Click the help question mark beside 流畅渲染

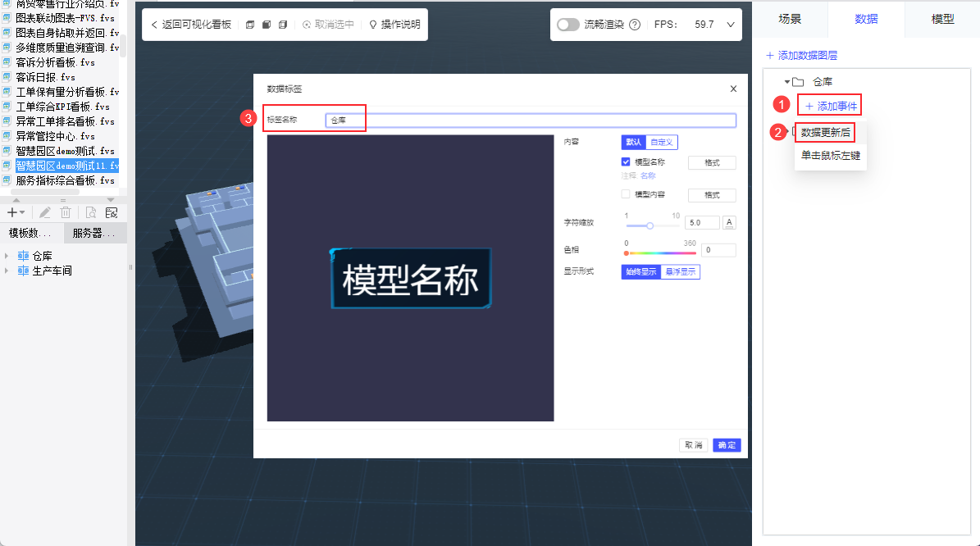pos(635,25)
